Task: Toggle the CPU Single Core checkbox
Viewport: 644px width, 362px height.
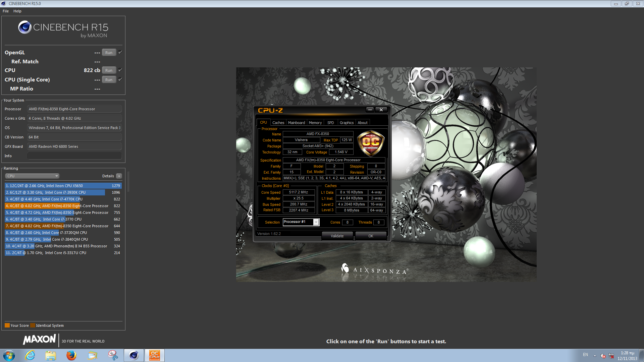Action: pos(120,79)
